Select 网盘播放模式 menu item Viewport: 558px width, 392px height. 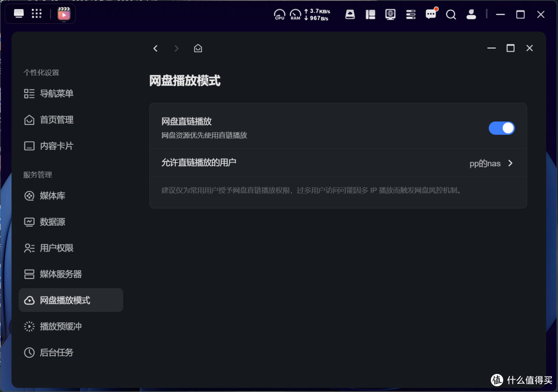(71, 300)
